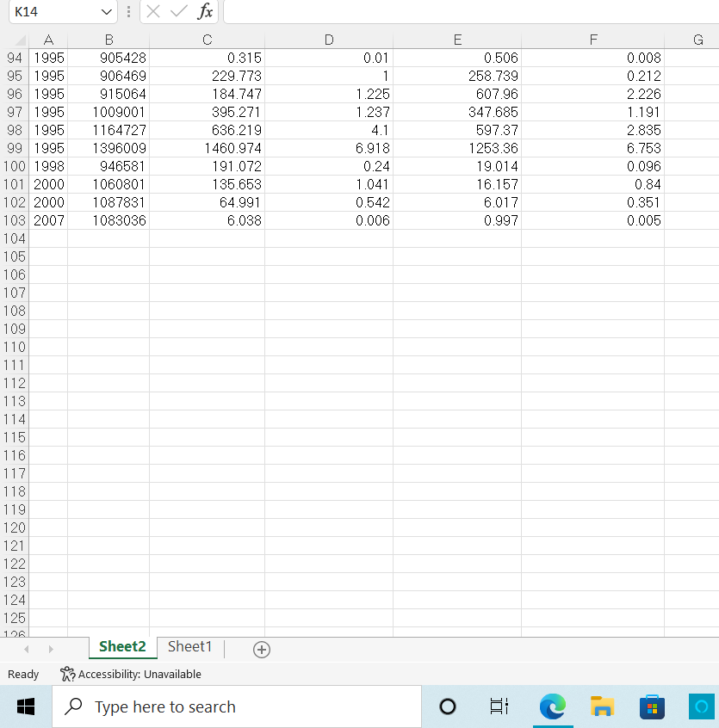Add a new worksheet with the plus button

click(261, 650)
